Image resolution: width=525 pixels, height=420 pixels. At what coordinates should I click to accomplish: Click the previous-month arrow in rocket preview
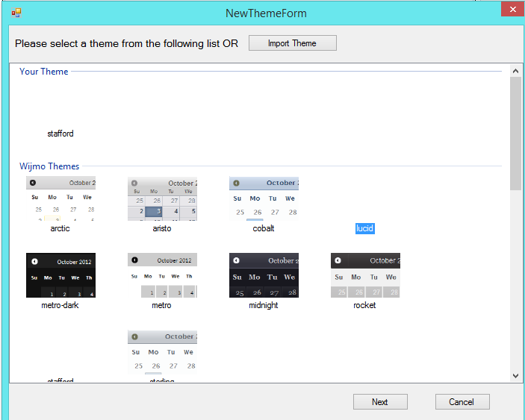click(x=338, y=260)
